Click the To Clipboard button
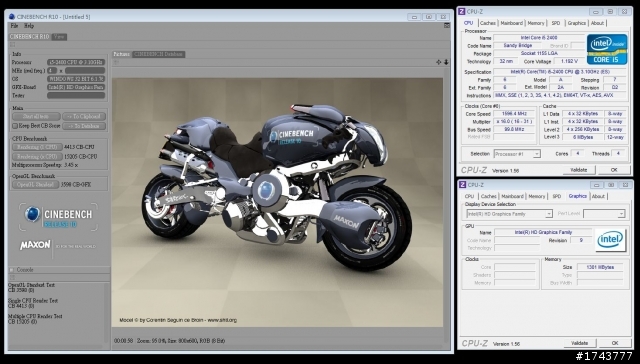Image resolution: width=640 pixels, height=364 pixels. tap(84, 117)
